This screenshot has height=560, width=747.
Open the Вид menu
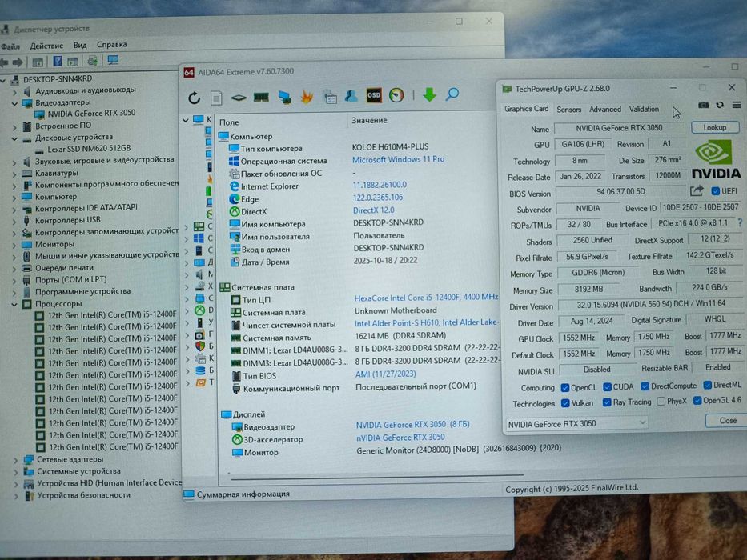coord(80,46)
